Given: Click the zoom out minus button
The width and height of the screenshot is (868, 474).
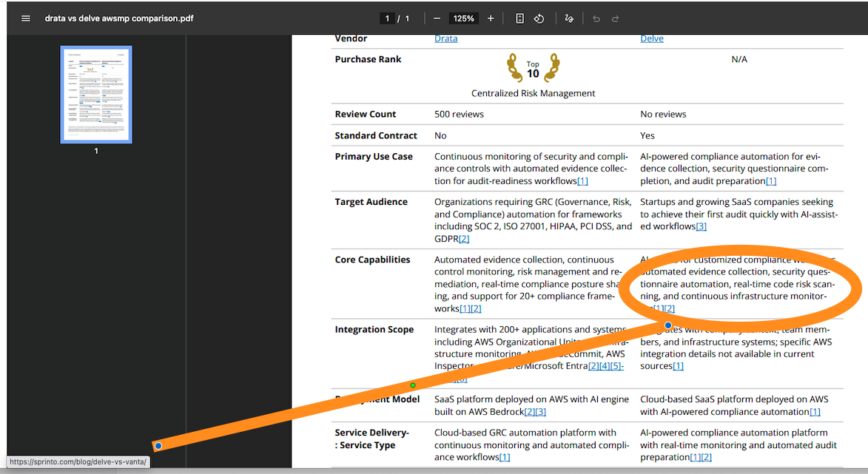Looking at the screenshot, I should pos(437,18).
